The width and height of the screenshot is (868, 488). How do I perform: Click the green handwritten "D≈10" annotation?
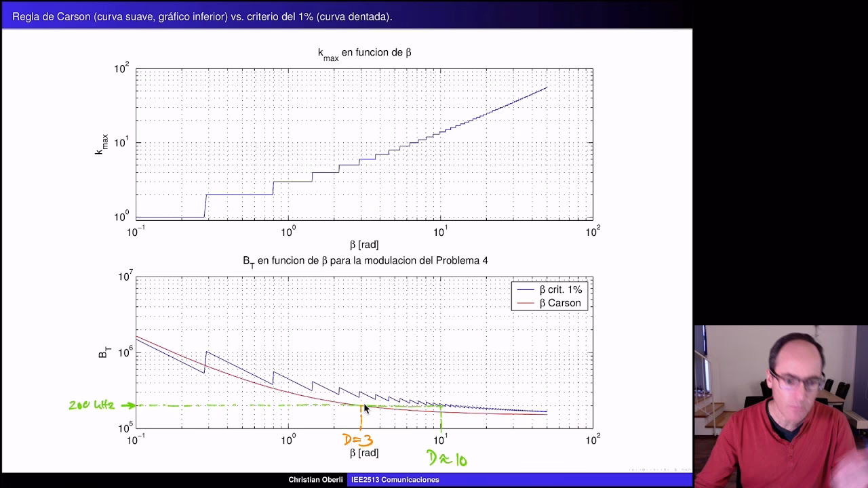coord(447,460)
